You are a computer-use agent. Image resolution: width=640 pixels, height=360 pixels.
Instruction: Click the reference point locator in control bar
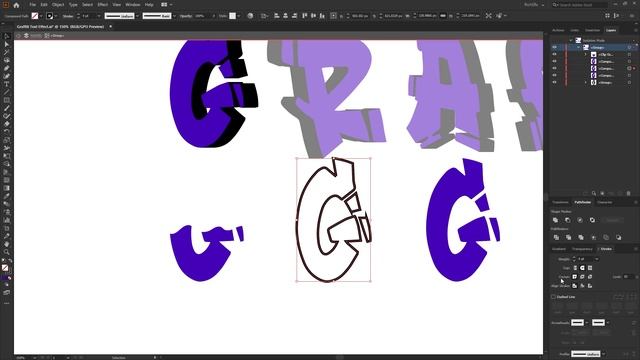333,16
